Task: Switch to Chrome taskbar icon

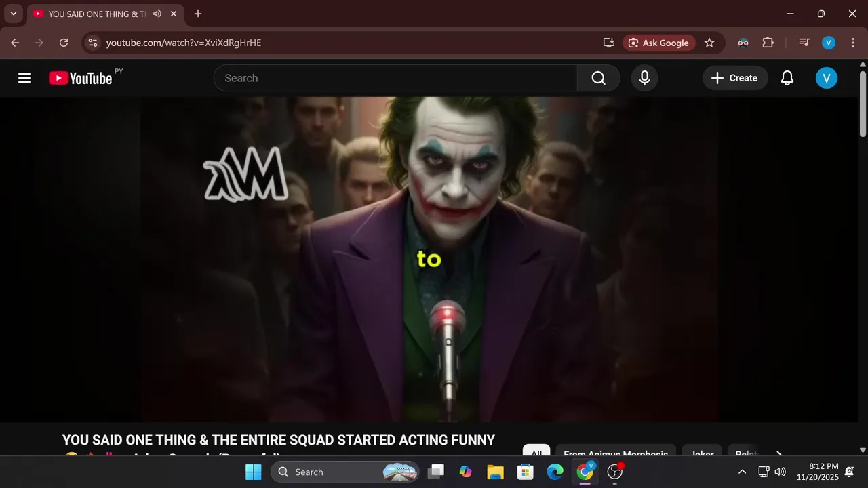Action: 585,472
